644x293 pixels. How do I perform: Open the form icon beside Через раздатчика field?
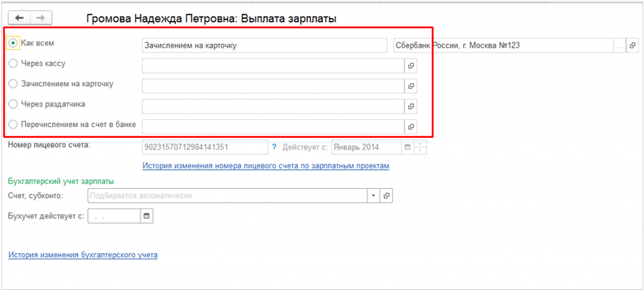(x=411, y=106)
